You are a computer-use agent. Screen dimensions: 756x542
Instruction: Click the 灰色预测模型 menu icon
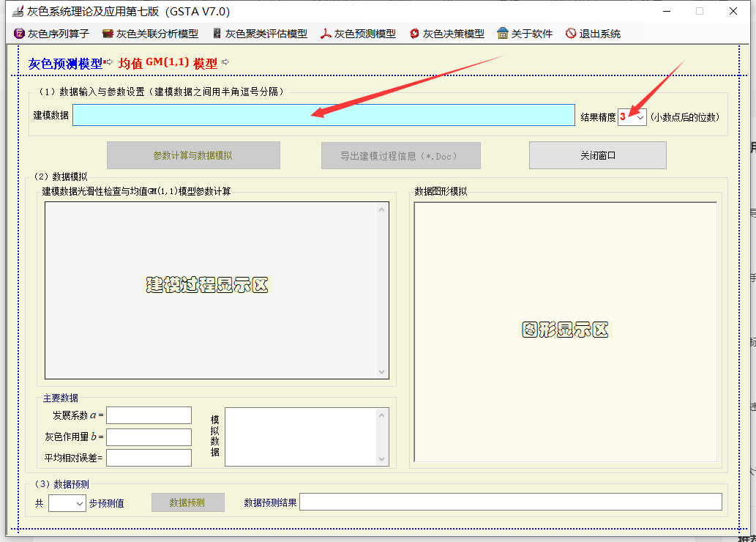click(326, 33)
